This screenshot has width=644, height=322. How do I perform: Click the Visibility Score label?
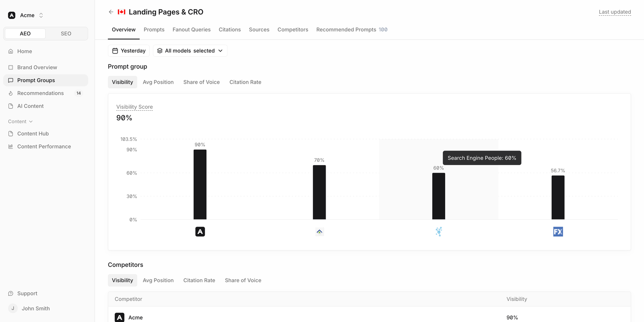[x=134, y=107]
